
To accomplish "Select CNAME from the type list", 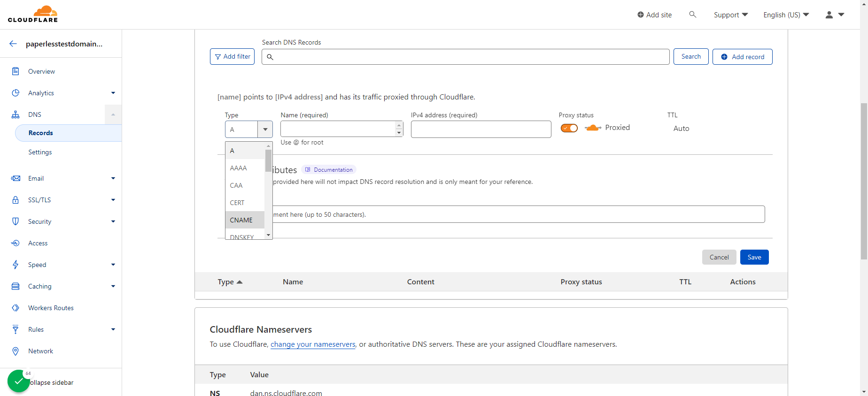I will point(245,220).
